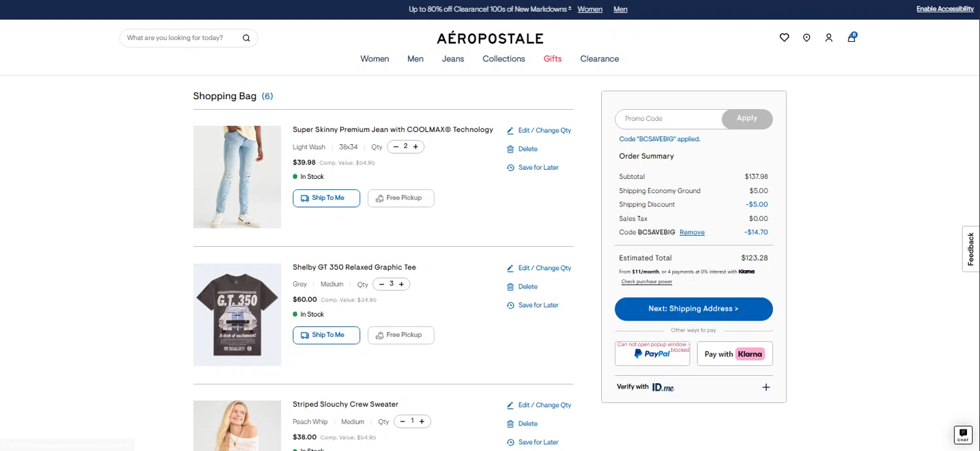Decrease quantity of Striped Slouchy Crew Sweater
The width and height of the screenshot is (980, 451).
(x=402, y=422)
